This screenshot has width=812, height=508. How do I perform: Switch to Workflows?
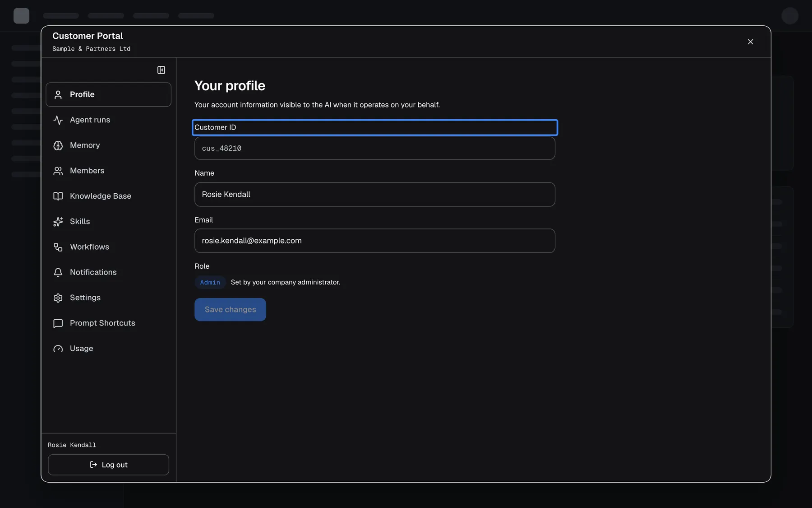108,247
